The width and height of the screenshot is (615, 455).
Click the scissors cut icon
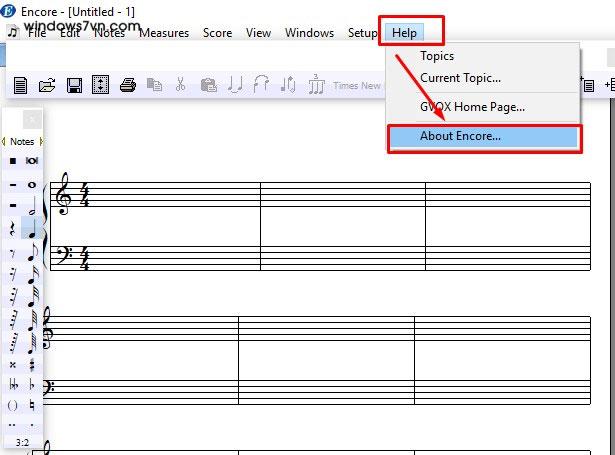pos(180,86)
